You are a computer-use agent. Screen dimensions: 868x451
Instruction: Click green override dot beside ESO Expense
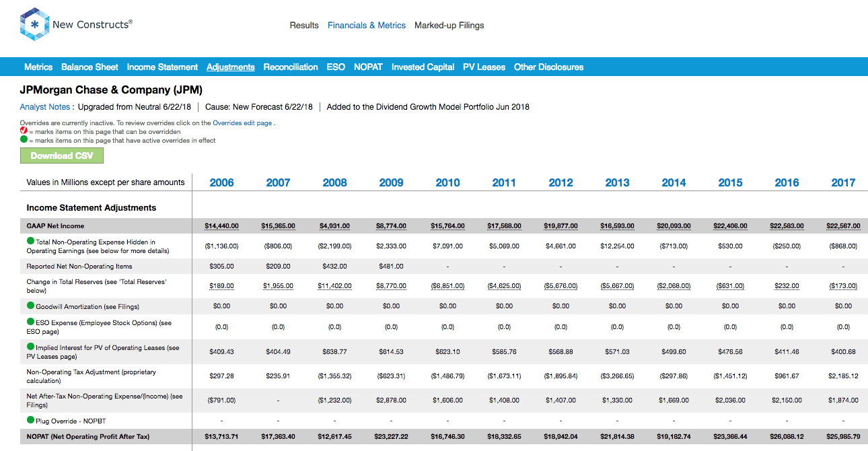tap(30, 322)
